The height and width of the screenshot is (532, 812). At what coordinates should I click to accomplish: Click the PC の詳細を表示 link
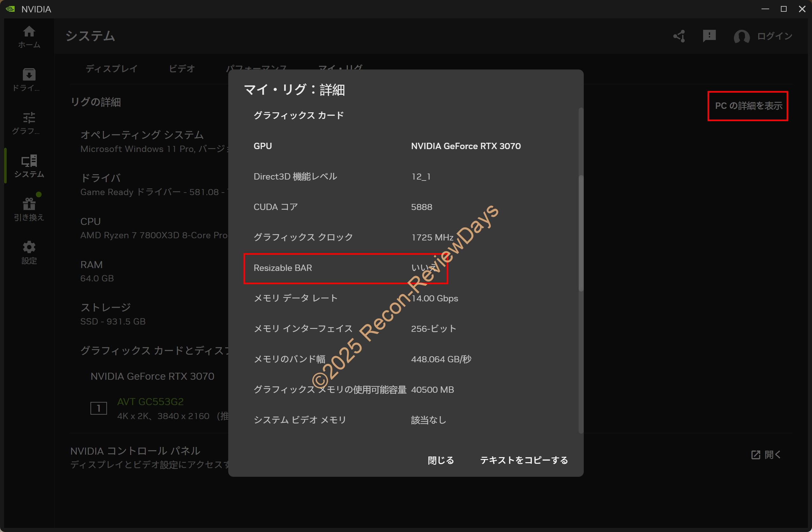coord(748,106)
